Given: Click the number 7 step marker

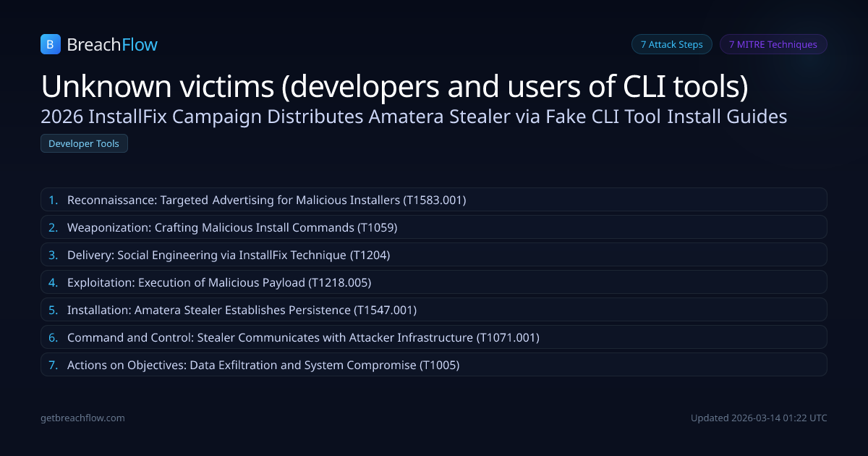Looking at the screenshot, I should (x=53, y=365).
